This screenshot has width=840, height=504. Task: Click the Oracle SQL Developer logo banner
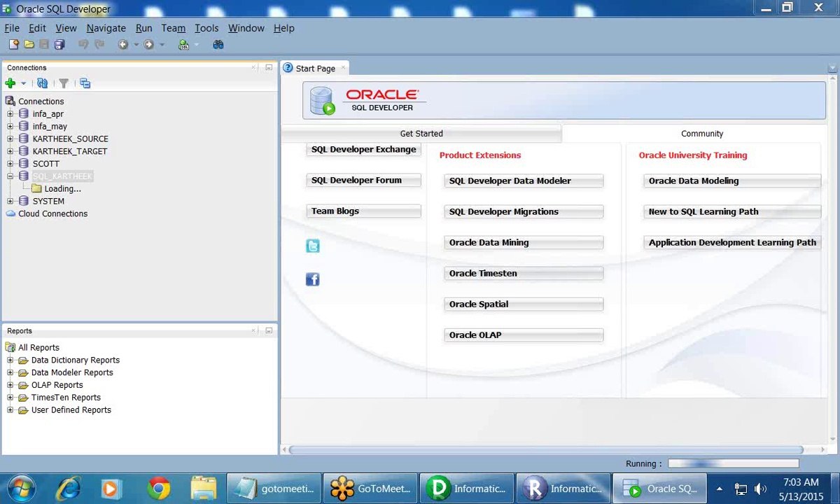tap(564, 101)
